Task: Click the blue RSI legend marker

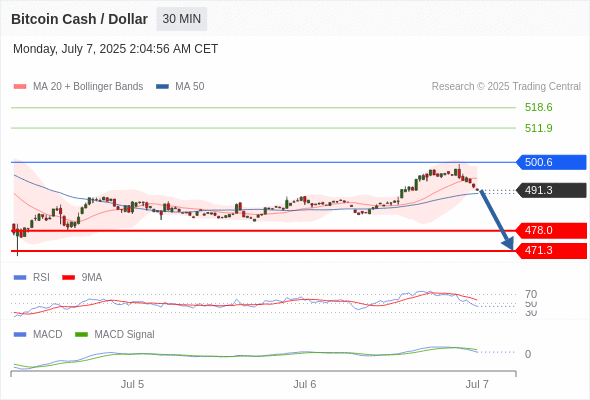Action: [x=20, y=278]
